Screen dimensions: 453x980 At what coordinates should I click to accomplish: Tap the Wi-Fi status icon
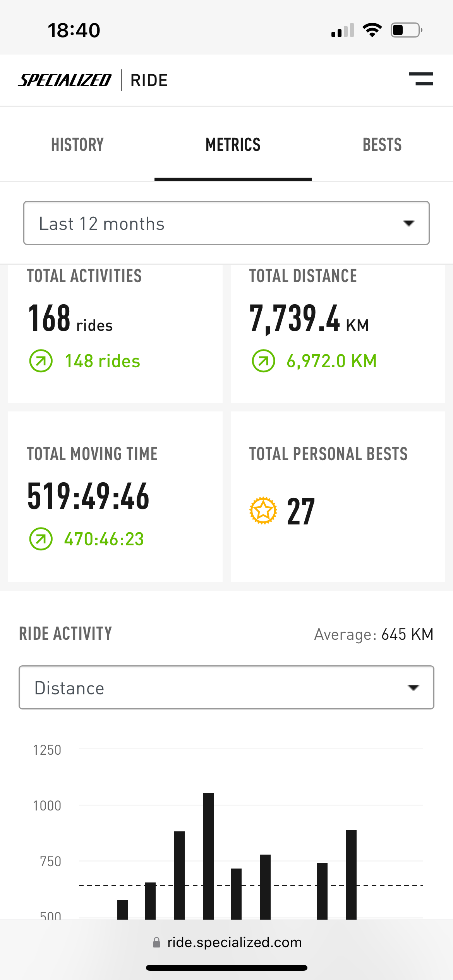372,30
